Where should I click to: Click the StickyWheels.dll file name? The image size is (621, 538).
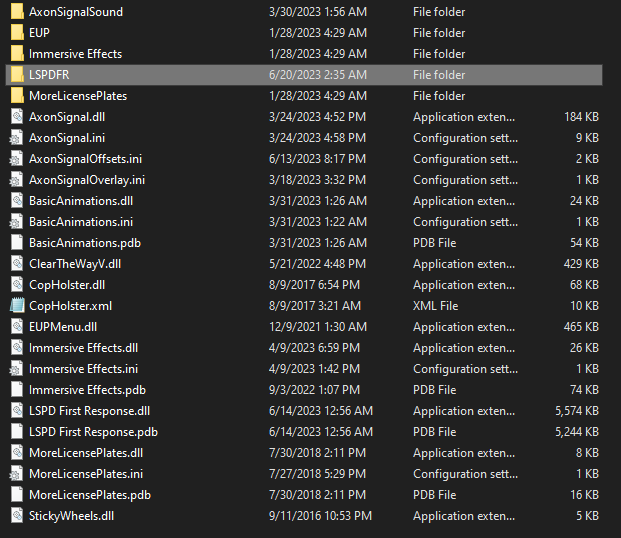tap(71, 516)
